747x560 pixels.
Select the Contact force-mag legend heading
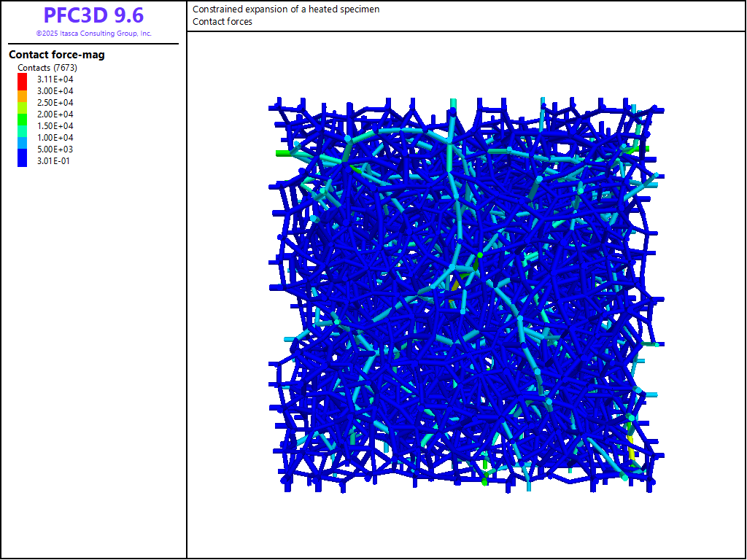point(56,55)
